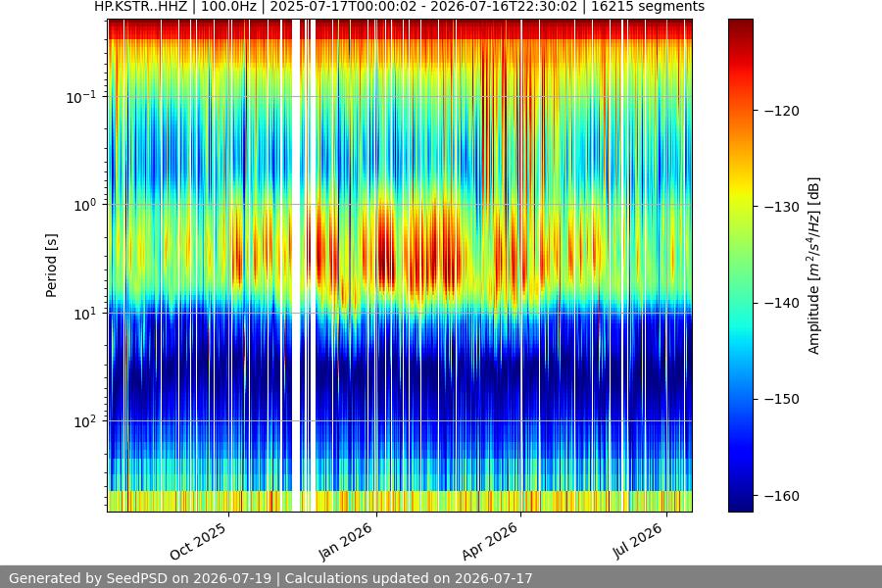Screen dimensions: 882x588
Task: Click the 10⁻¹ period tick label
Action: (x=80, y=97)
